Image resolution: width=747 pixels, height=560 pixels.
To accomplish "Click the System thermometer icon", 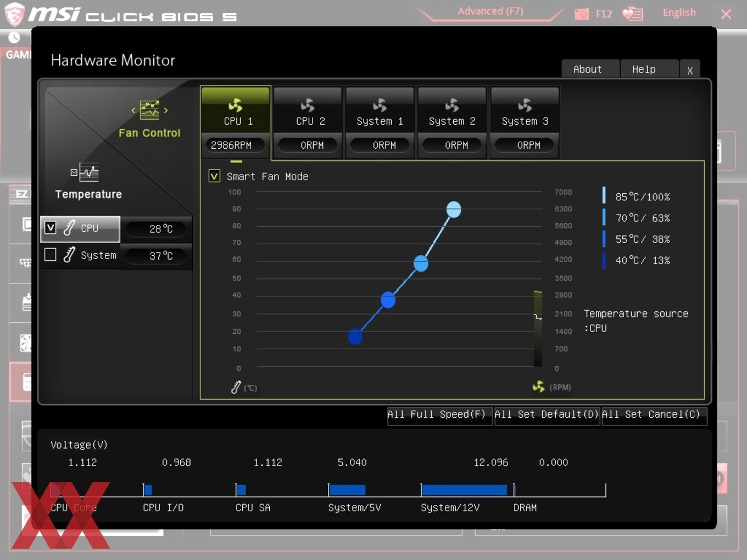I will tap(69, 255).
